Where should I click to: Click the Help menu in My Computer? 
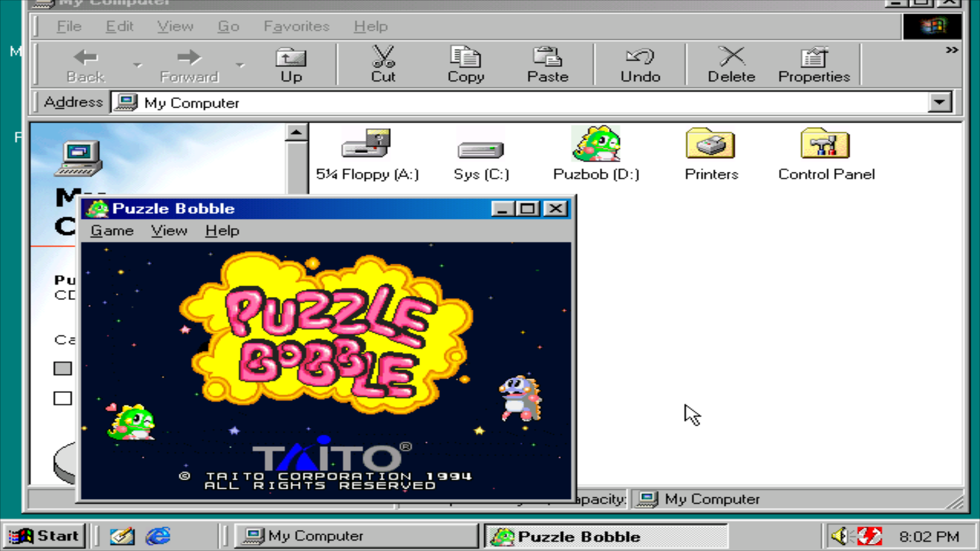point(370,26)
